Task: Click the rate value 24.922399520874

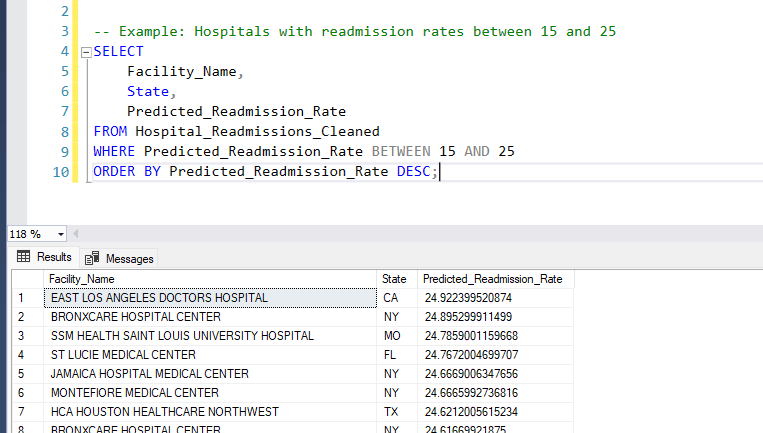Action: (x=495, y=298)
